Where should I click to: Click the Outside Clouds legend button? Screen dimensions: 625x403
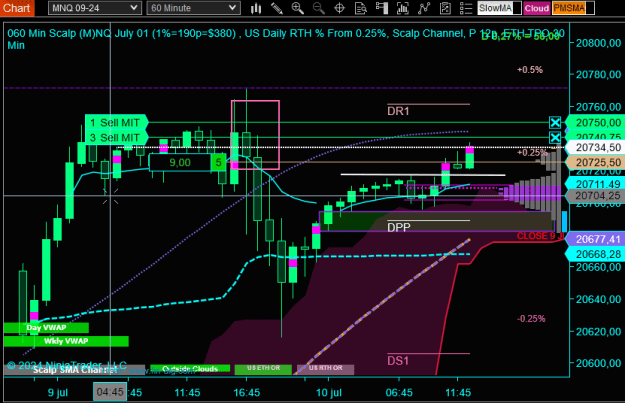(190, 369)
